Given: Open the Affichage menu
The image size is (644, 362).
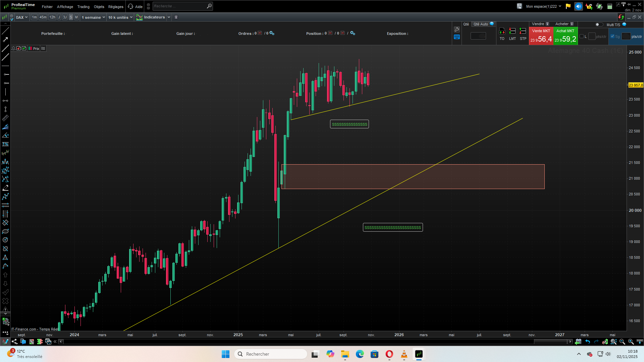Looking at the screenshot, I should coord(65,7).
